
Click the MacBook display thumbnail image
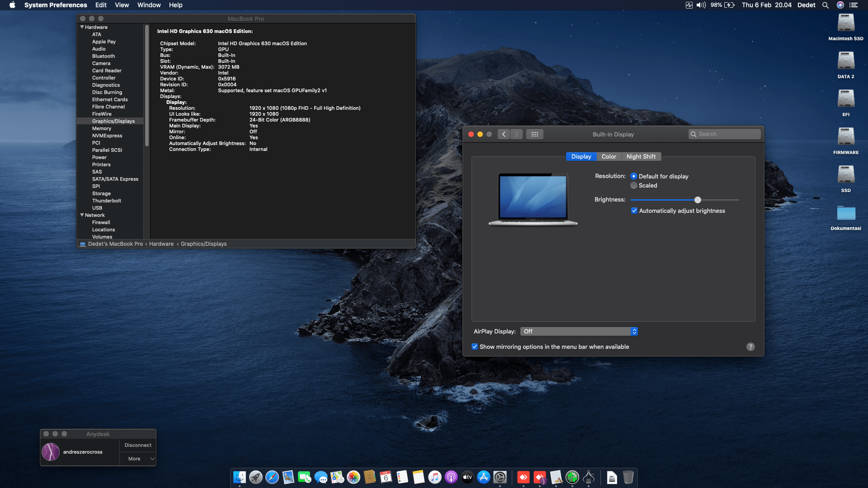[x=533, y=199]
